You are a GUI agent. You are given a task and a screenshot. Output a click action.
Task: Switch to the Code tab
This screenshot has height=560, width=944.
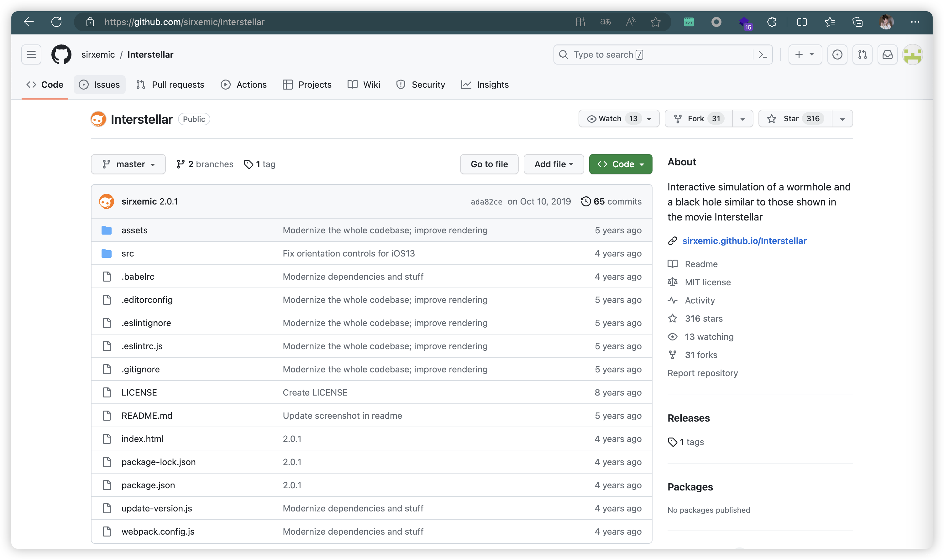pos(45,85)
